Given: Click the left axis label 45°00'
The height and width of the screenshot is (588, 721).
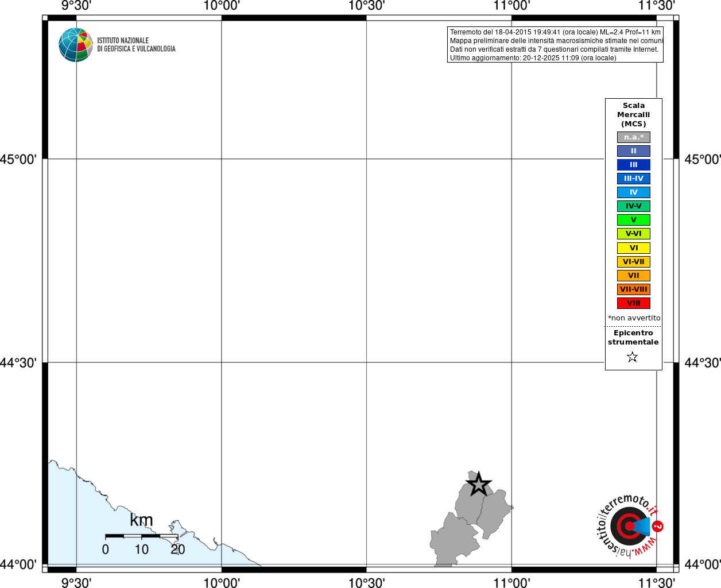Looking at the screenshot, I should click(18, 159).
